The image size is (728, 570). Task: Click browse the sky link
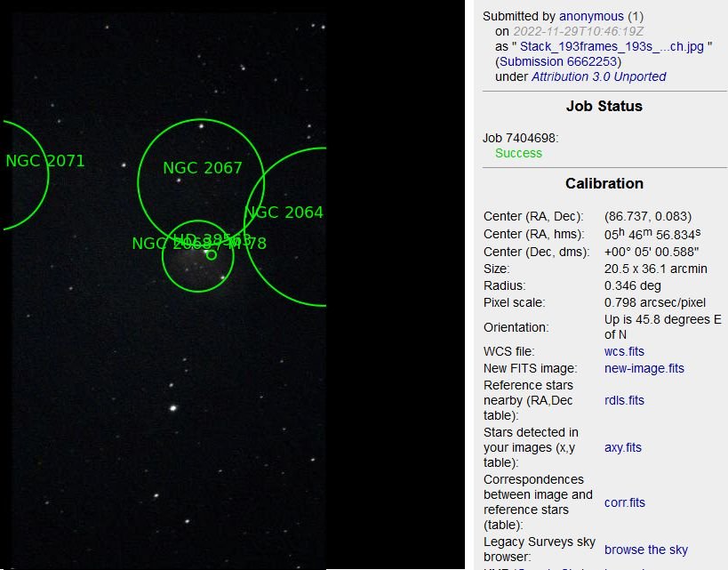point(646,550)
